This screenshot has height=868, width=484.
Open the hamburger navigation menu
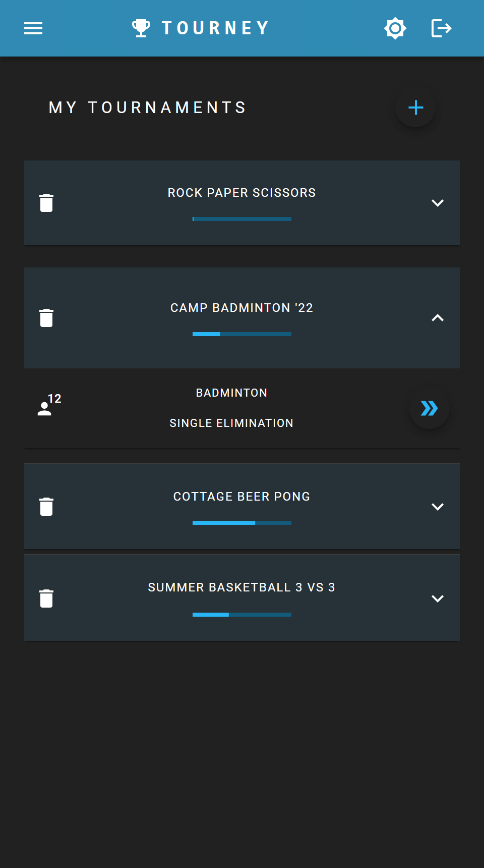point(33,28)
